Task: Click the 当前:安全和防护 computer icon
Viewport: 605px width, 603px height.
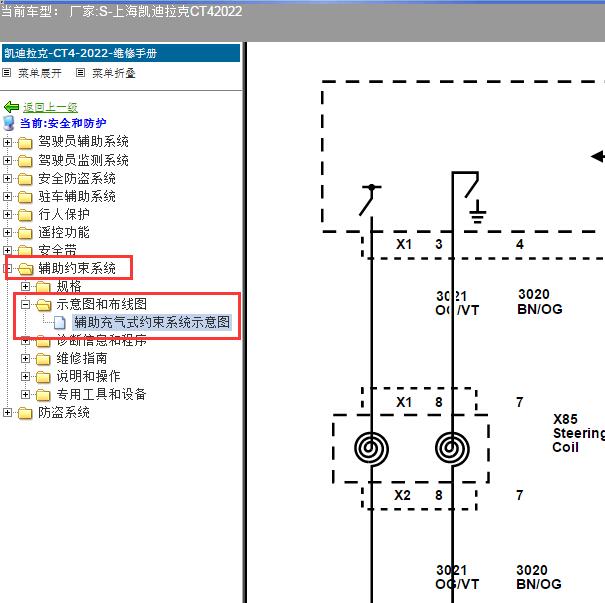Action: pyautogui.click(x=8, y=123)
